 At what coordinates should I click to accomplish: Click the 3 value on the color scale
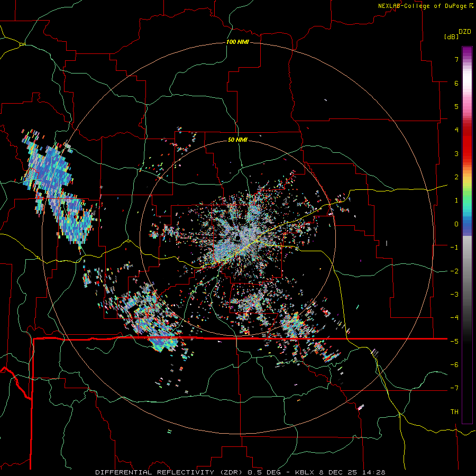pyautogui.click(x=456, y=153)
